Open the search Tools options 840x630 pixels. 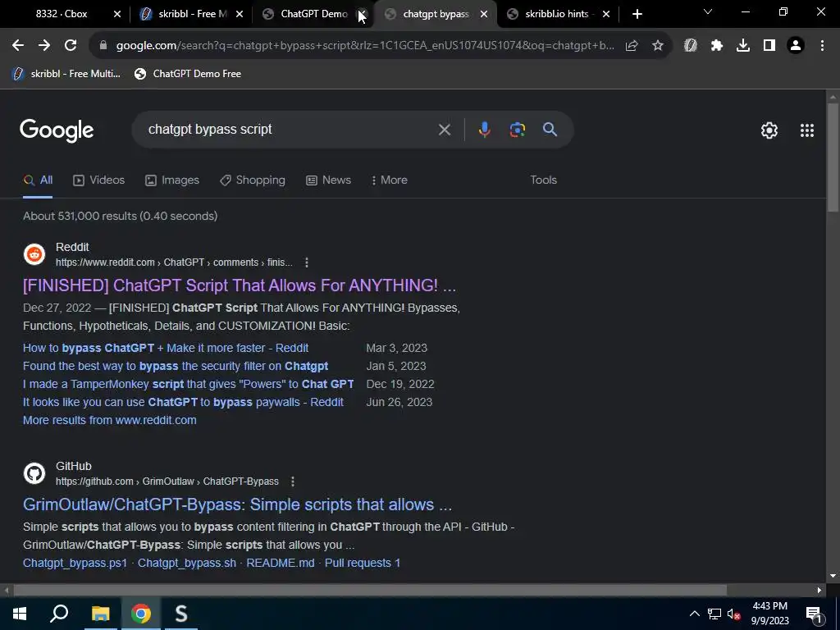coord(543,180)
